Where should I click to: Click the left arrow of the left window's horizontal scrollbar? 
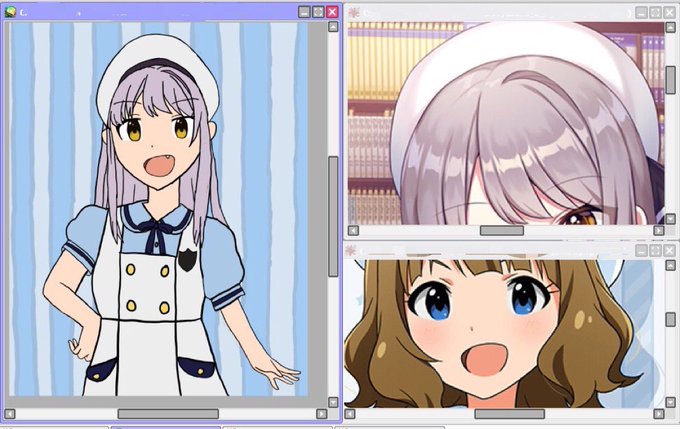10,414
